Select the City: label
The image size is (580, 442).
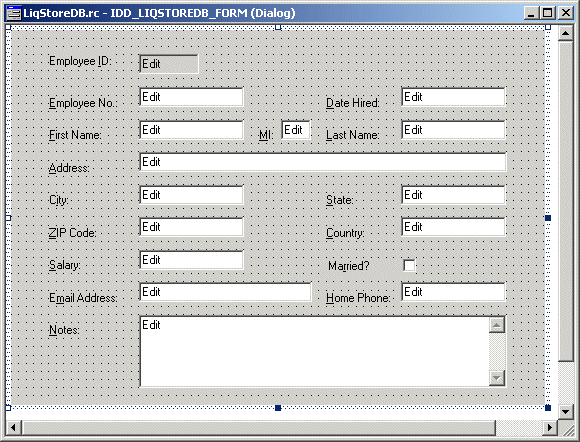[x=59, y=200]
